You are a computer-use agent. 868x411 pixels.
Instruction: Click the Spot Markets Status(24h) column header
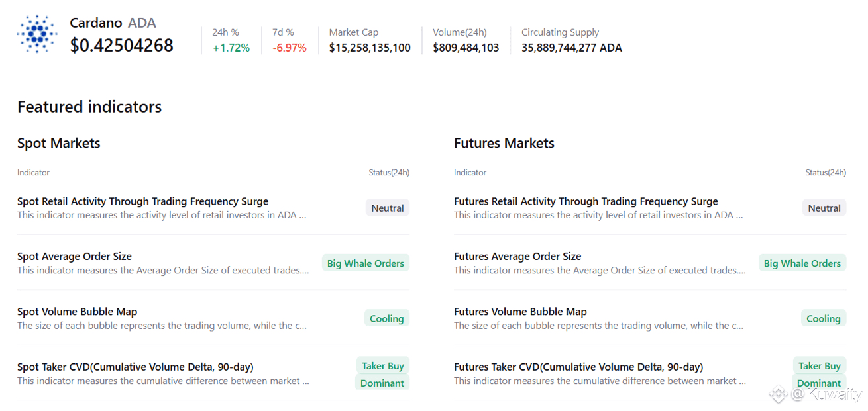[389, 173]
